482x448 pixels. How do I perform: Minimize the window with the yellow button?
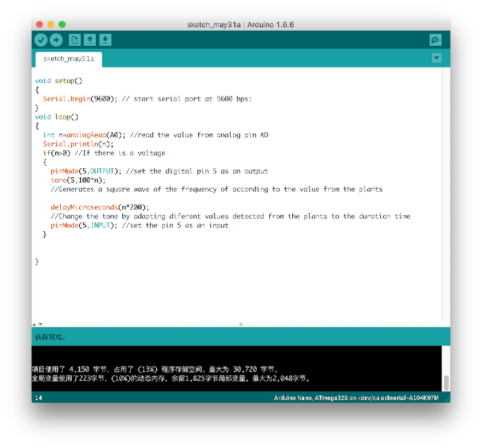[x=51, y=24]
